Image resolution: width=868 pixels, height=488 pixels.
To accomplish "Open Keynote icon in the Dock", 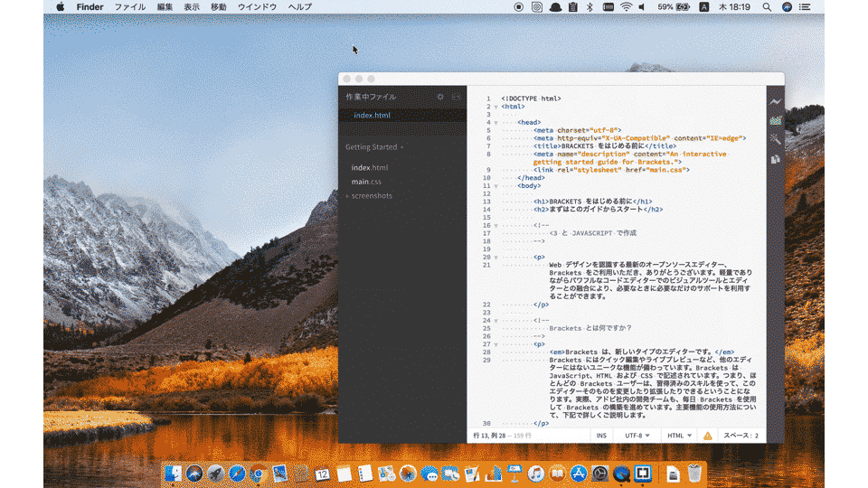I will [514, 474].
